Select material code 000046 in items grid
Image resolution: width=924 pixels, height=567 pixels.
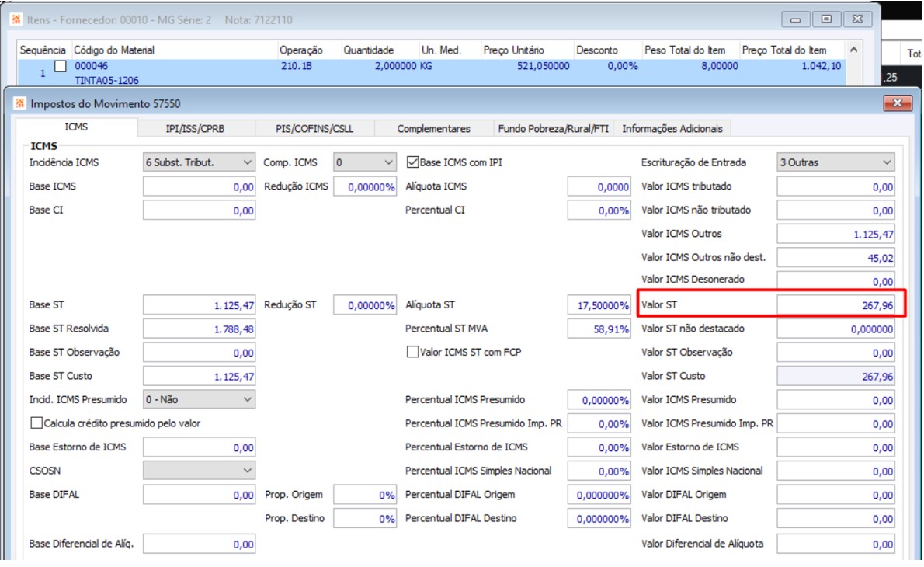pyautogui.click(x=92, y=66)
